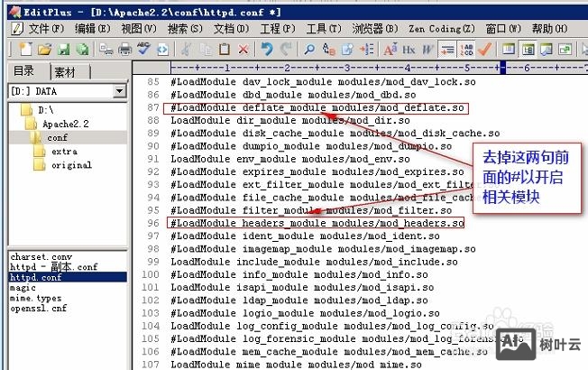588x370 pixels.
Task: Click the New document toolbar icon
Action: 25,49
